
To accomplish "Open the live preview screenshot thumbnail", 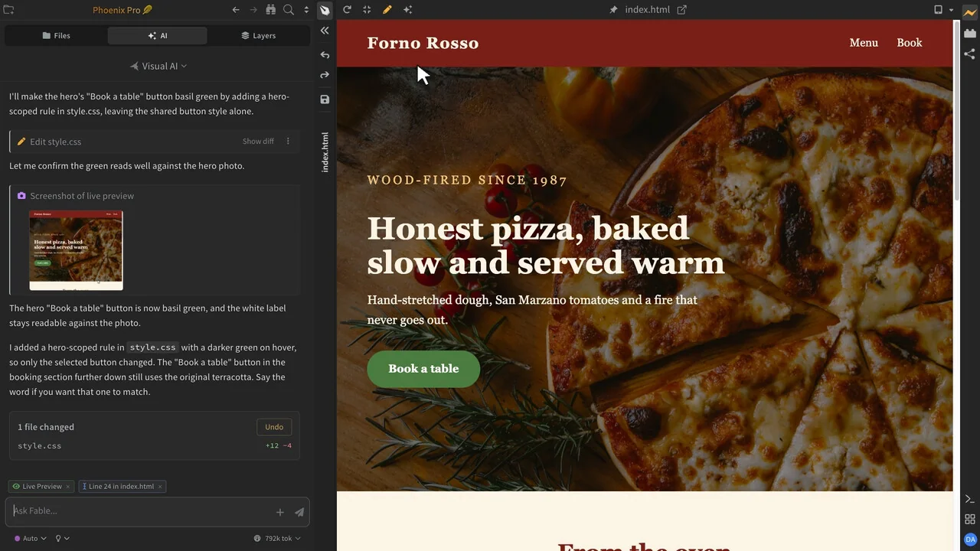I will 76,250.
